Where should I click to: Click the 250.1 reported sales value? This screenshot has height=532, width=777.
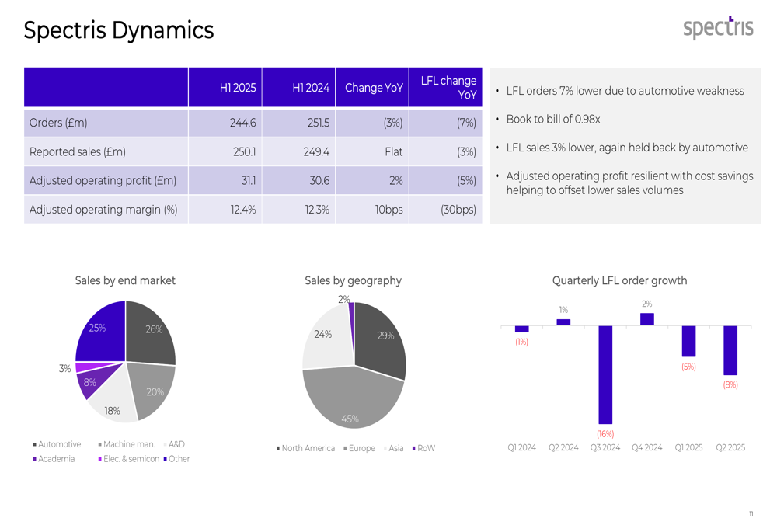(x=245, y=152)
